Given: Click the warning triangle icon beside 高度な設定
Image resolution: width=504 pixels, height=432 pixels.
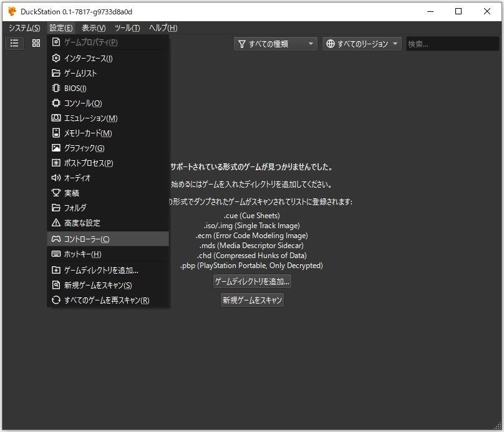Looking at the screenshot, I should point(56,223).
